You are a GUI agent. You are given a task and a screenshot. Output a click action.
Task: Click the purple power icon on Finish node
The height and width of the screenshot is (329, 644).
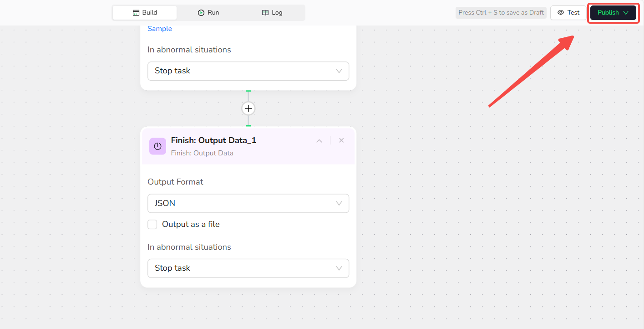click(157, 146)
